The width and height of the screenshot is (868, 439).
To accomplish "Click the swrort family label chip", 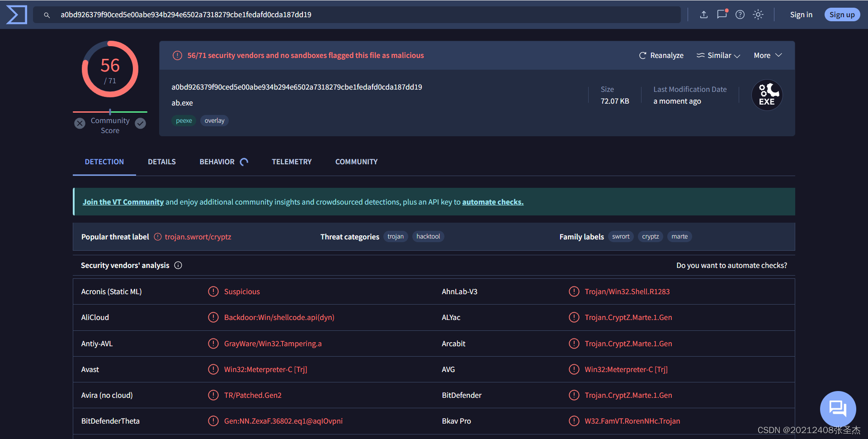I will [621, 236].
